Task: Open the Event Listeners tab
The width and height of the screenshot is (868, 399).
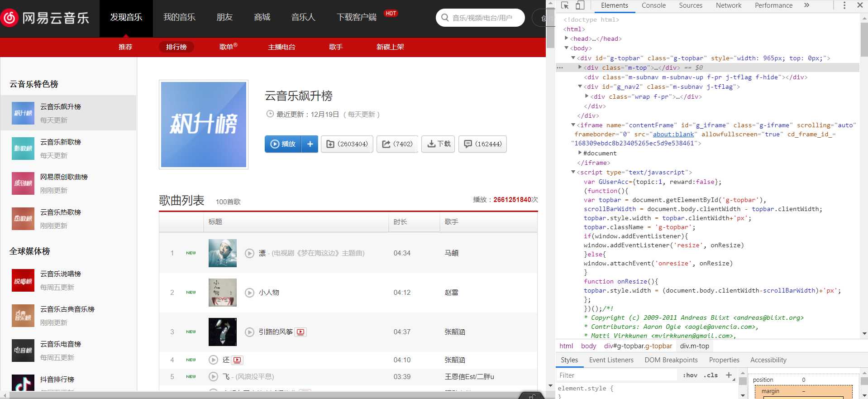Action: tap(611, 360)
